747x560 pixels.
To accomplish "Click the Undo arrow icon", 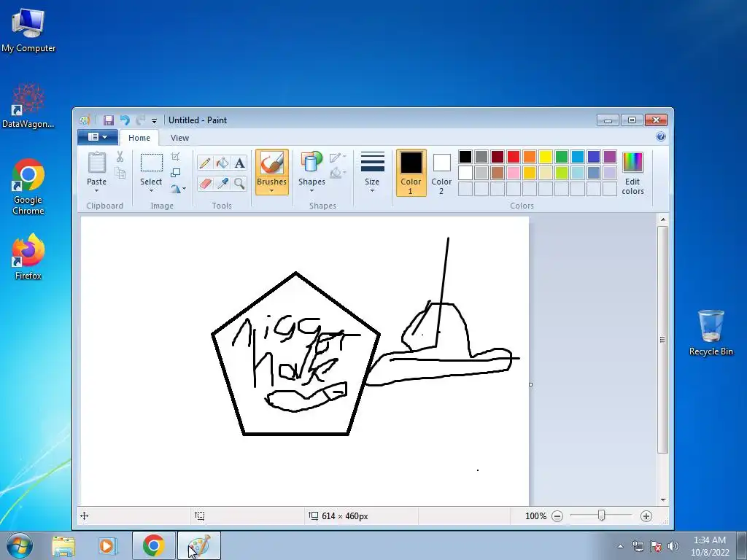I will pos(125,120).
